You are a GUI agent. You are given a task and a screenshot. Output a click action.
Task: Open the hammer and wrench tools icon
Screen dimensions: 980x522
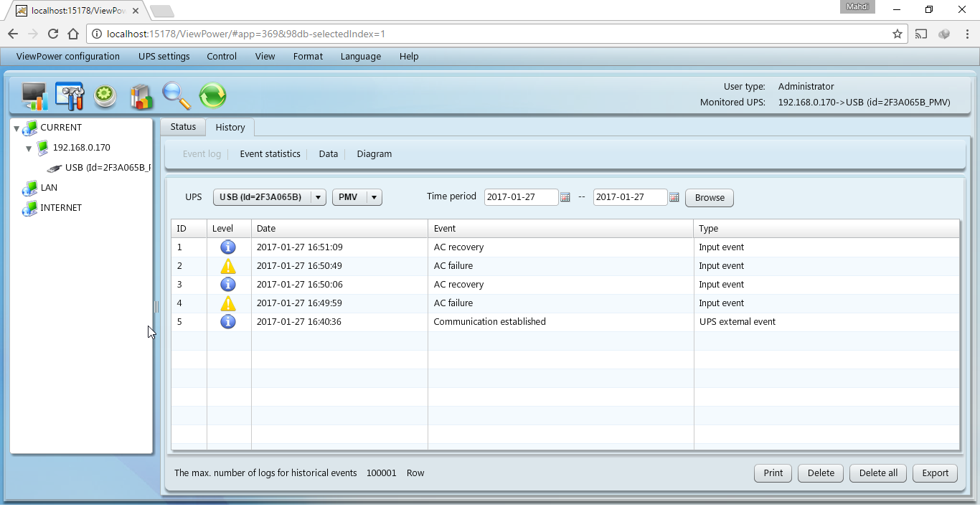70,96
